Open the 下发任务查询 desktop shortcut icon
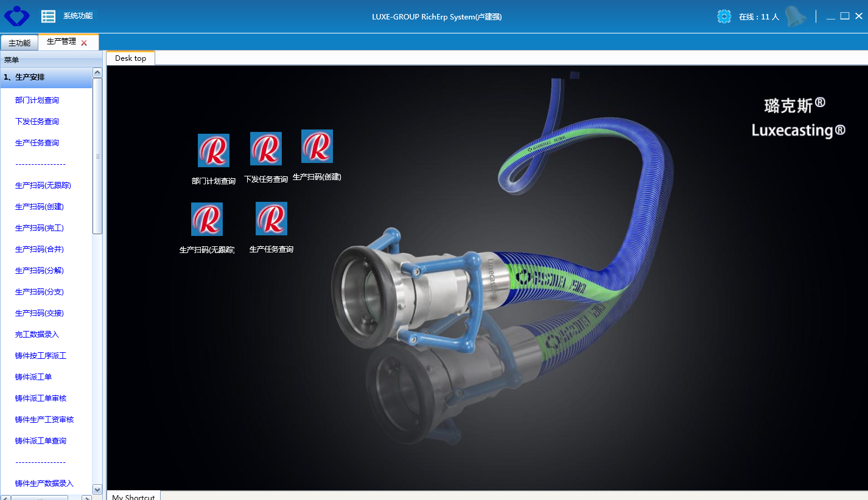The width and height of the screenshot is (868, 500). (266, 148)
